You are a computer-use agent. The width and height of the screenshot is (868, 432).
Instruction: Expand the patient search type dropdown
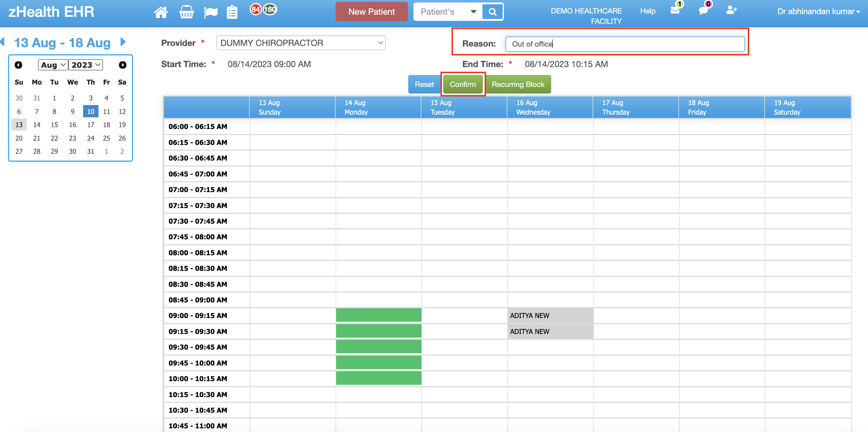coord(474,11)
